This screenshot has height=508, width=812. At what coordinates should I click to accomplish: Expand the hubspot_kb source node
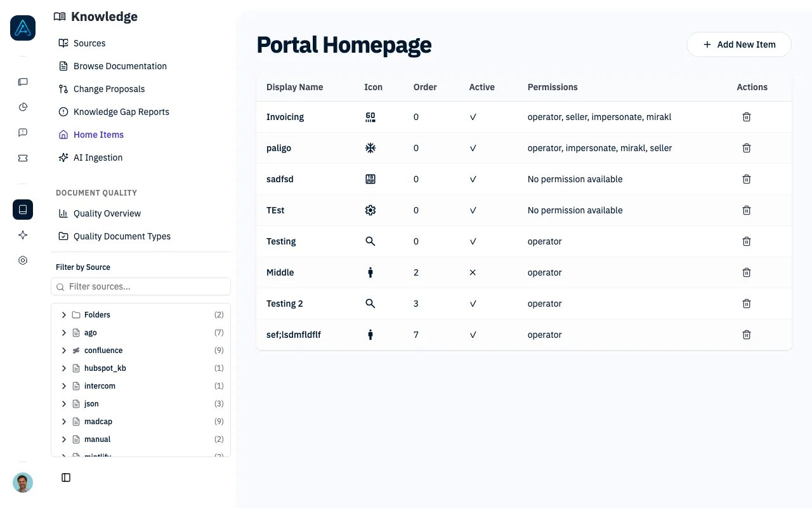(x=64, y=368)
